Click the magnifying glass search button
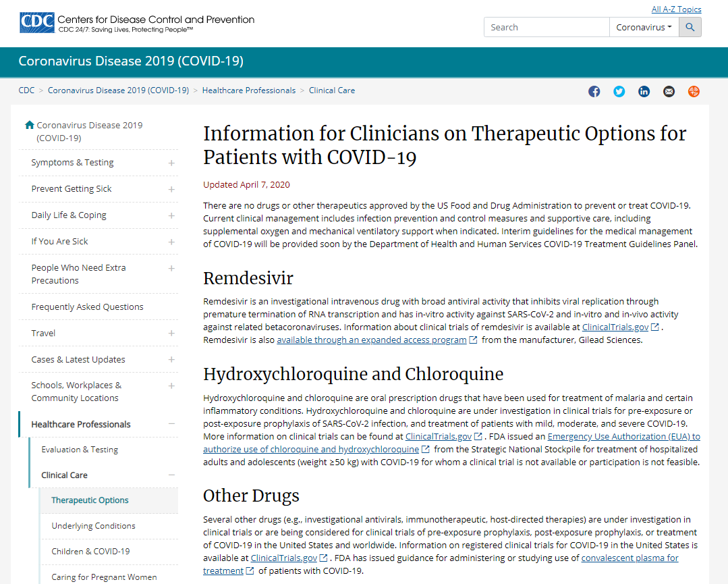 click(690, 27)
